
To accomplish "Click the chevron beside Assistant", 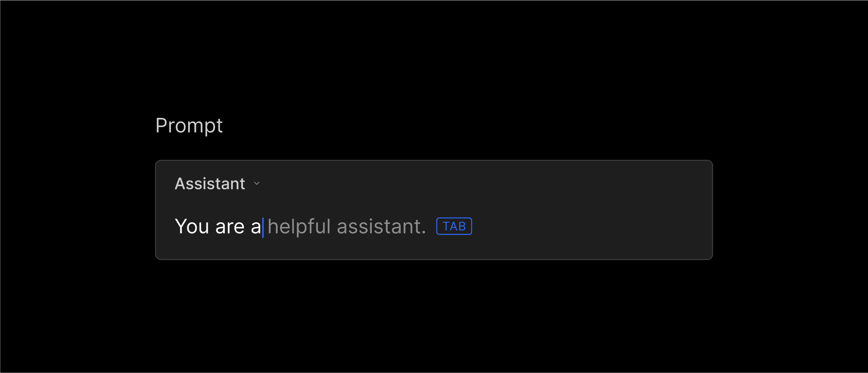I will click(257, 183).
